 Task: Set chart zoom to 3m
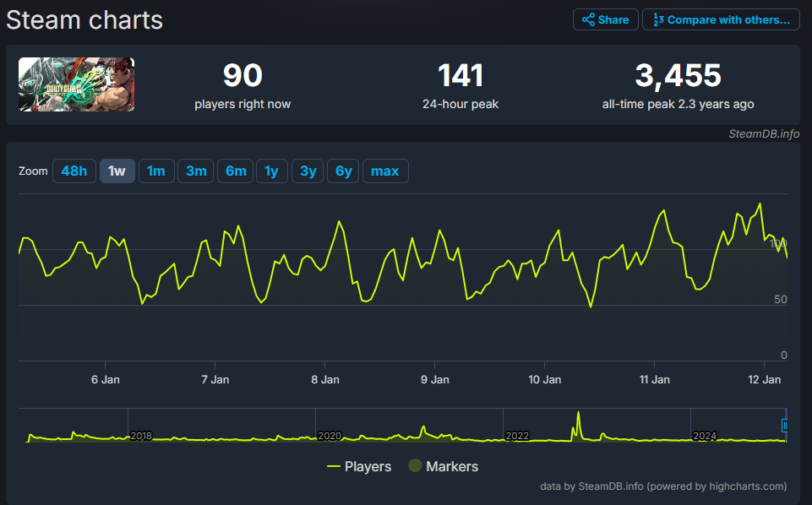click(x=196, y=171)
